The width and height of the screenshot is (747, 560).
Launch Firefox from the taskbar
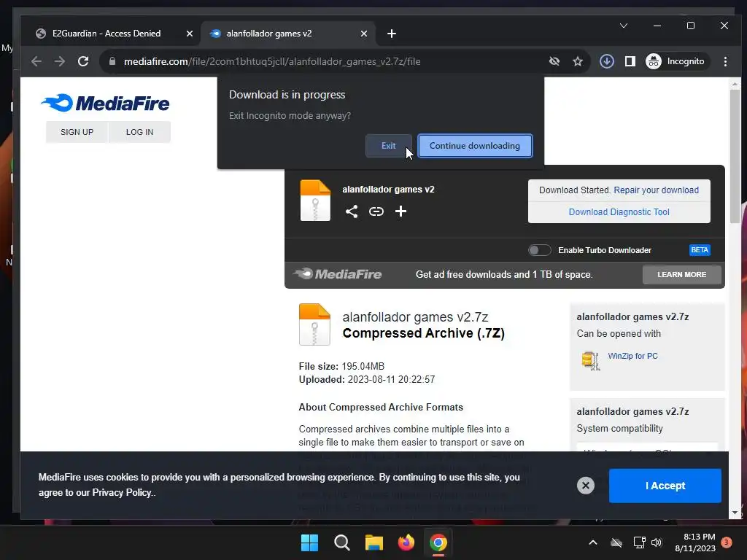(x=406, y=542)
